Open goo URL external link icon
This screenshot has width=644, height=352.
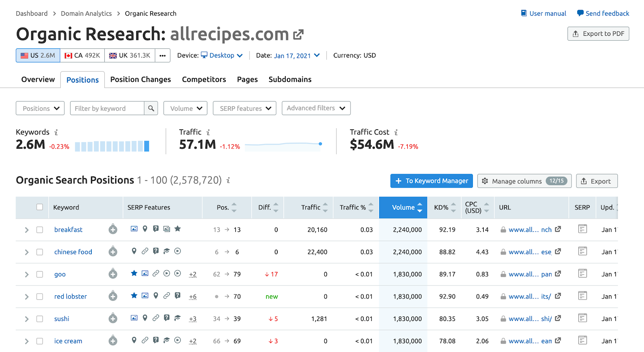coord(558,274)
